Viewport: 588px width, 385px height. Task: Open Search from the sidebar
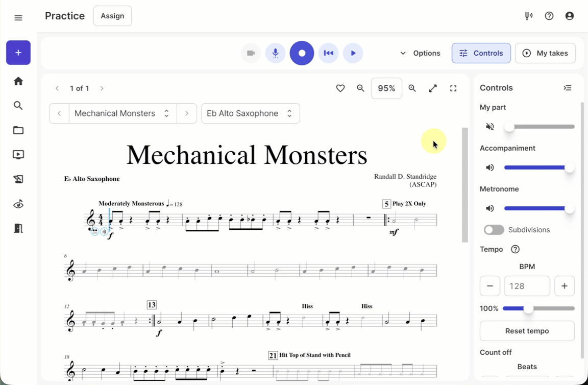click(x=18, y=106)
